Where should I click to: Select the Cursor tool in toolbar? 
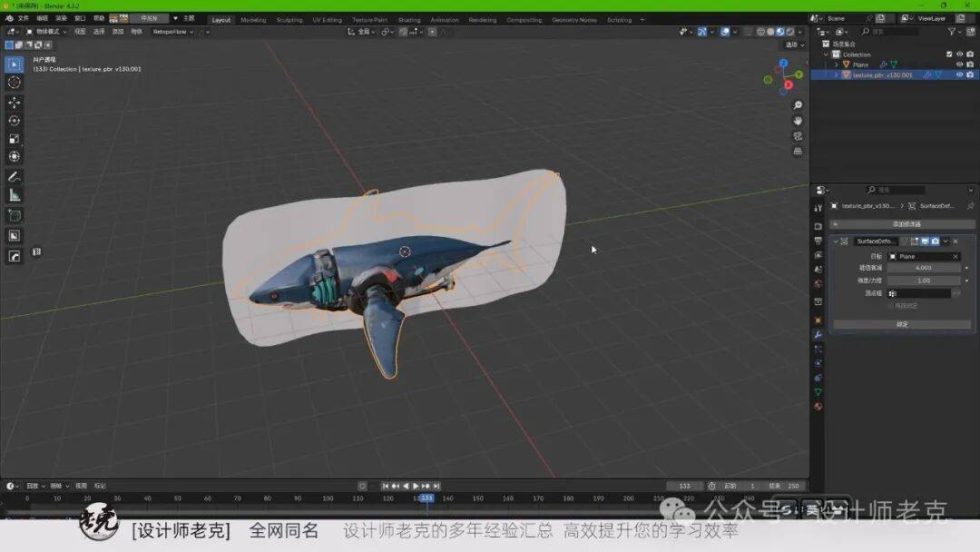point(15,83)
